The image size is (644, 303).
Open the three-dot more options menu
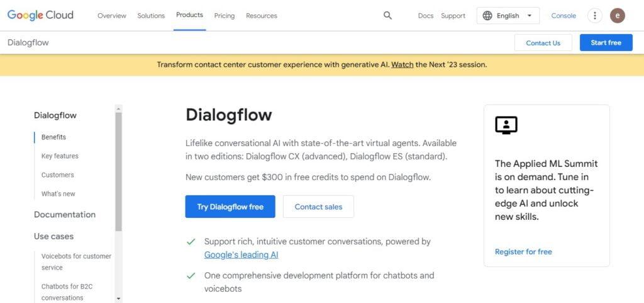595,16
